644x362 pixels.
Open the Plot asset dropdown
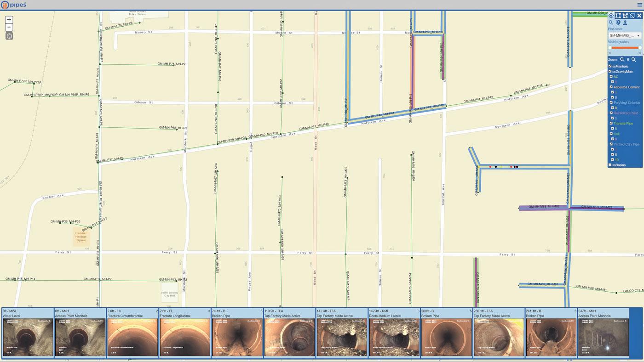[625, 35]
